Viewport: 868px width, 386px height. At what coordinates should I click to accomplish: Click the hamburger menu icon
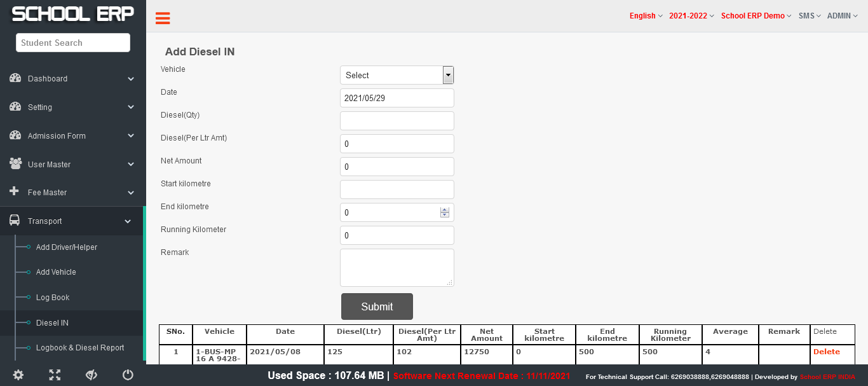[163, 18]
